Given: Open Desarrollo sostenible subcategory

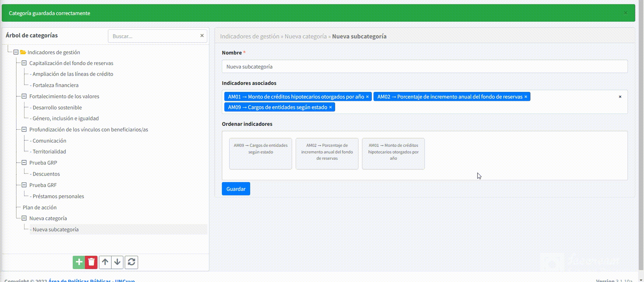Looking at the screenshot, I should click(57, 107).
